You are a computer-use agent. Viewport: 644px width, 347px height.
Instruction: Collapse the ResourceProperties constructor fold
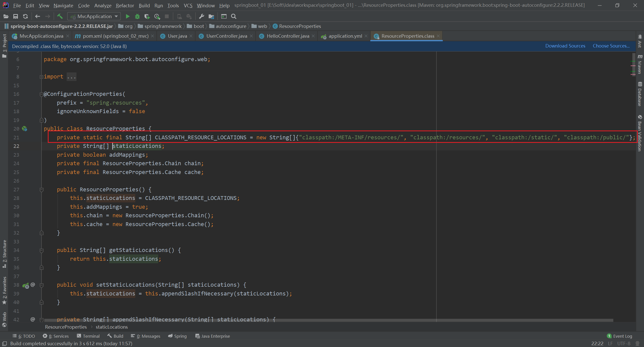pos(42,190)
